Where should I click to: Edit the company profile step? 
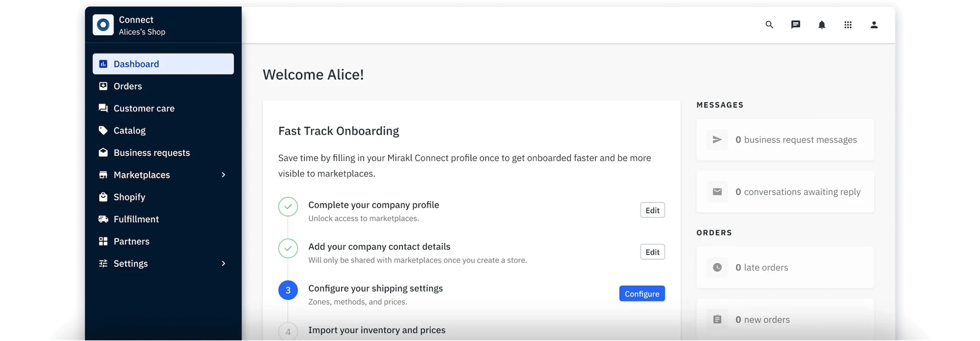[652, 211]
